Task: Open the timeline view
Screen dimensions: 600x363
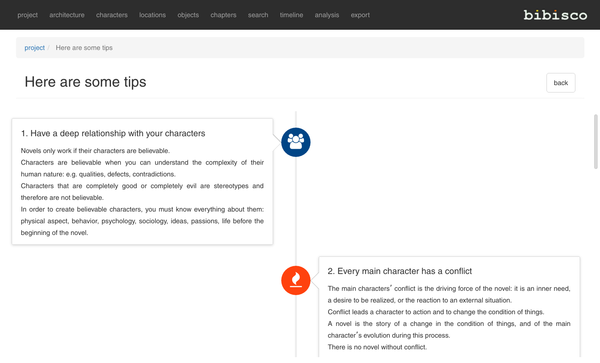Action: pyautogui.click(x=291, y=15)
